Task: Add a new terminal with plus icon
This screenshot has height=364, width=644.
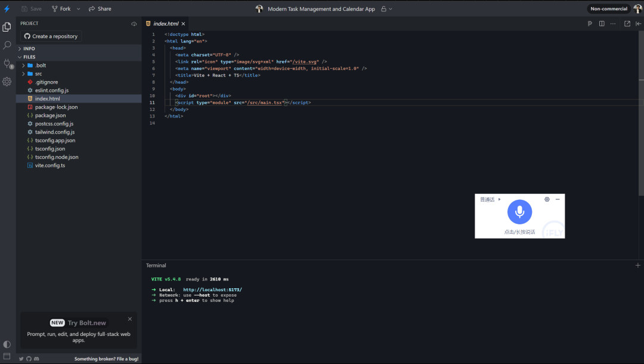Action: pyautogui.click(x=638, y=266)
